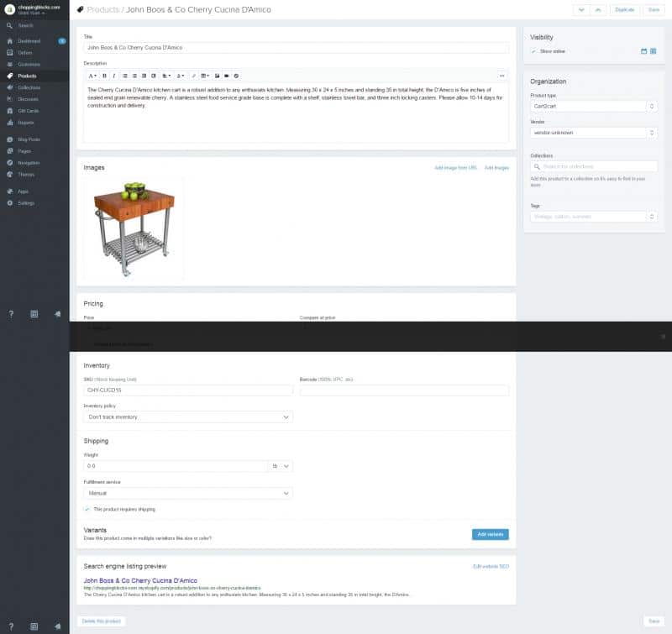Viewport: 672px width, 634px height.
Task: Click the Add images link
Action: tap(496, 167)
